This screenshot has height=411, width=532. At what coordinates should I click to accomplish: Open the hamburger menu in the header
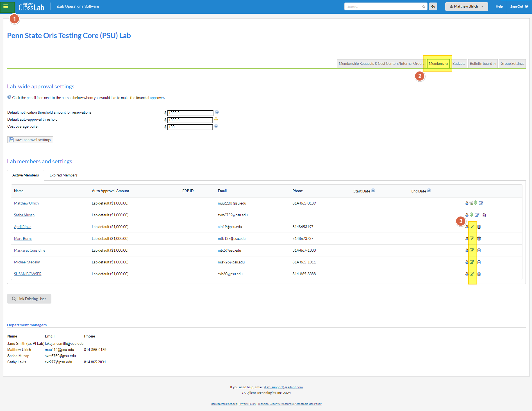[x=6, y=6]
